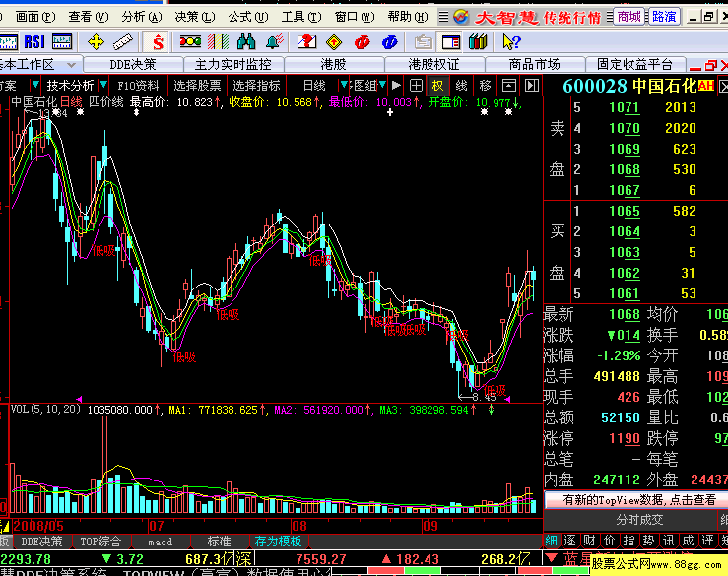The height and width of the screenshot is (576, 728).
Task: Open the binoculars search icon
Action: [246, 42]
